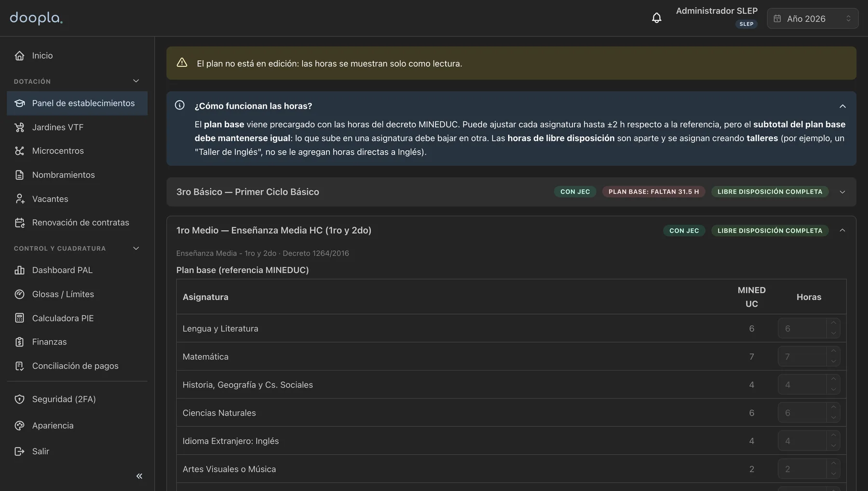Click the Inicio home icon
Image resolution: width=868 pixels, height=491 pixels.
tap(19, 56)
